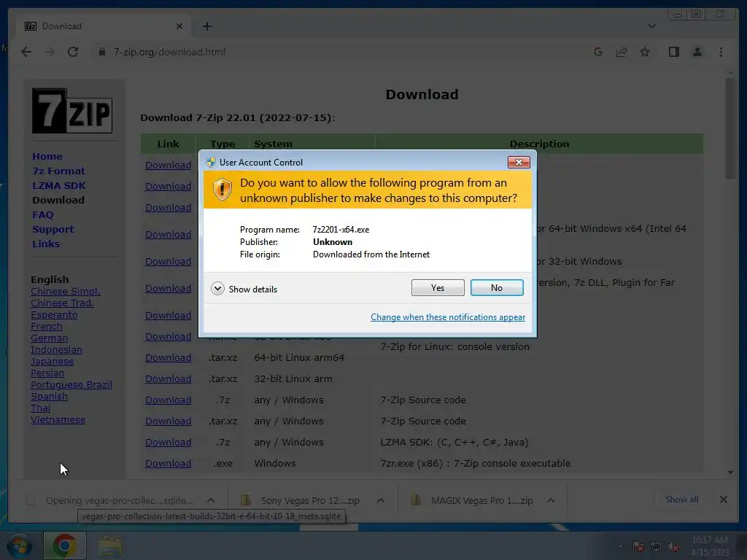This screenshot has width=747, height=560.
Task: Download 7-Zip Source code .7z
Action: (x=169, y=400)
